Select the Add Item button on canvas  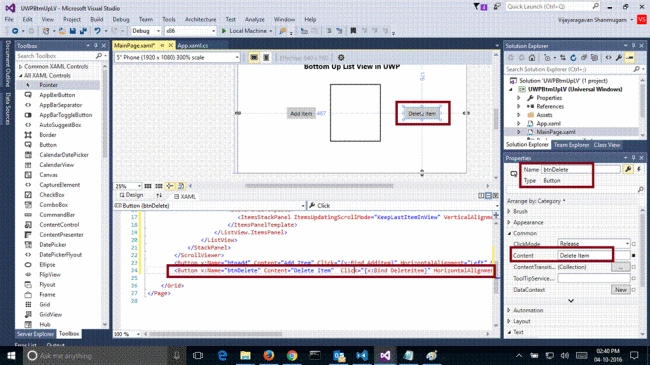point(301,113)
